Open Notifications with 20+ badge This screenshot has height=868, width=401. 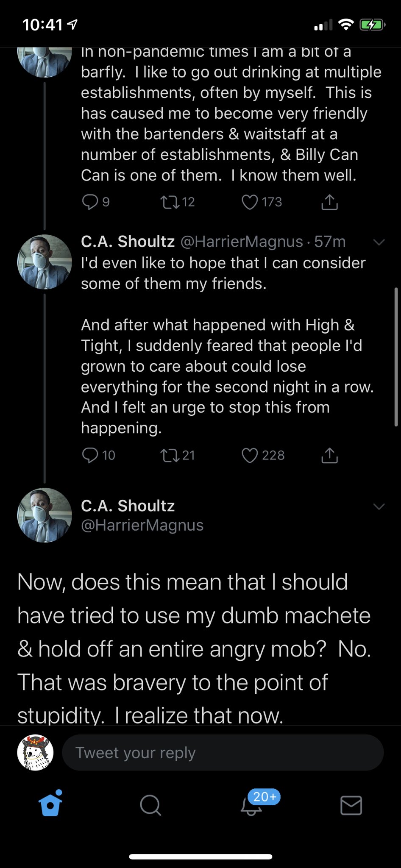click(251, 805)
